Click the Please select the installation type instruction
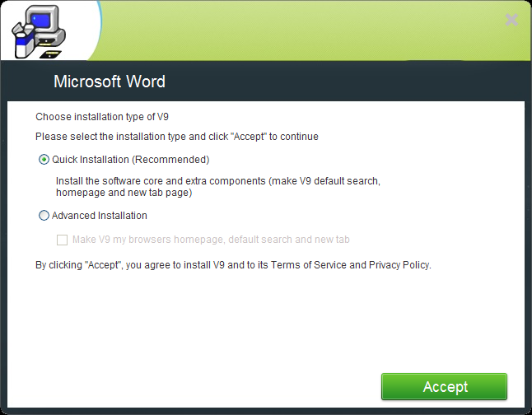Image resolution: width=532 pixels, height=415 pixels. [x=176, y=136]
